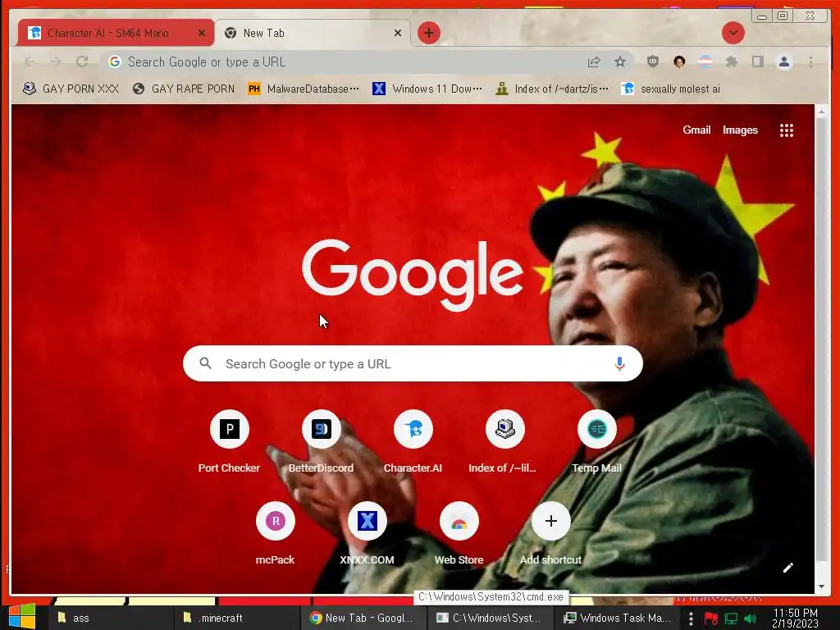
Task: Click the page's vertical scrollbar
Action: pos(821,339)
